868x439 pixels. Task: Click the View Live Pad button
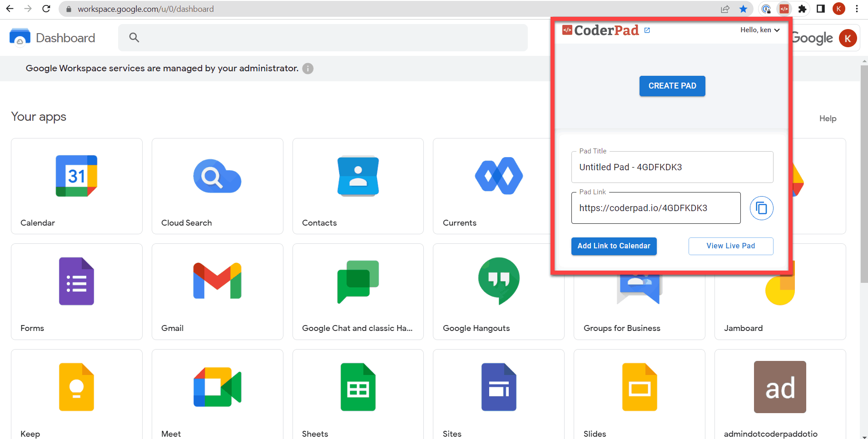coord(730,246)
